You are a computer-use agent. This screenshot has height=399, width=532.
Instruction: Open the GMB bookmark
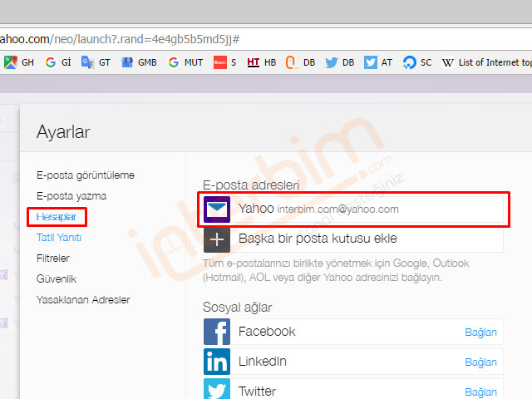pyautogui.click(x=139, y=62)
